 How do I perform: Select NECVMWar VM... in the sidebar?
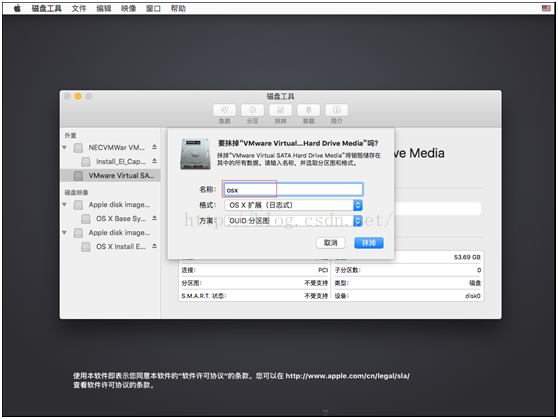pyautogui.click(x=116, y=147)
